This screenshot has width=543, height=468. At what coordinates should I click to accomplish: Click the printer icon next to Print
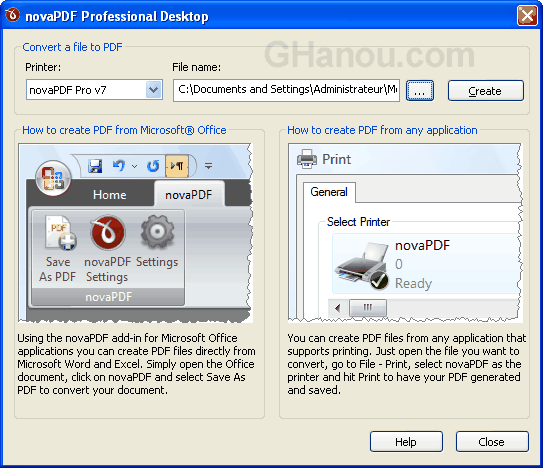coord(306,159)
